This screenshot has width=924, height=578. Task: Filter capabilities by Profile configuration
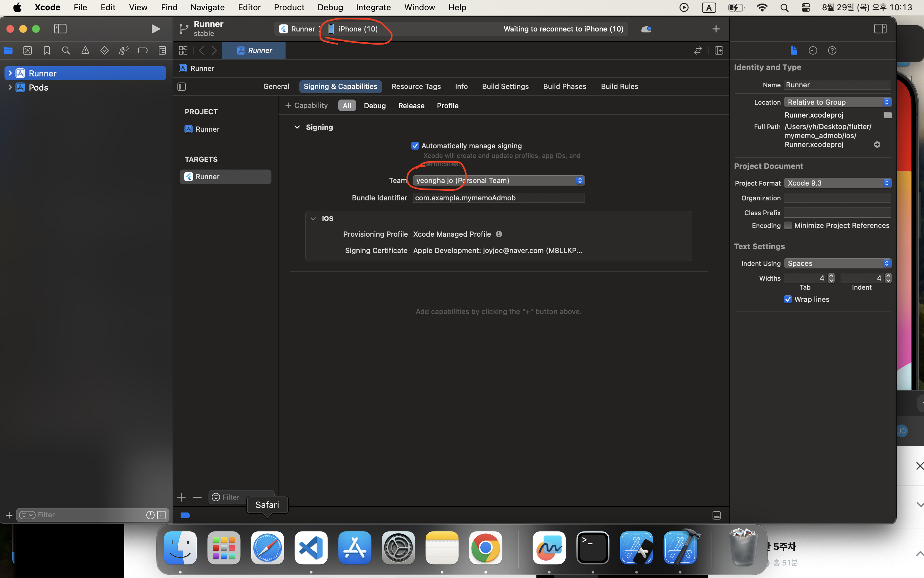pos(448,106)
